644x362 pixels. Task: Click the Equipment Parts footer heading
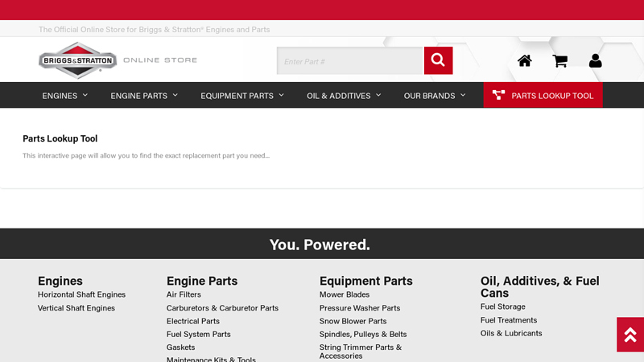click(x=366, y=281)
